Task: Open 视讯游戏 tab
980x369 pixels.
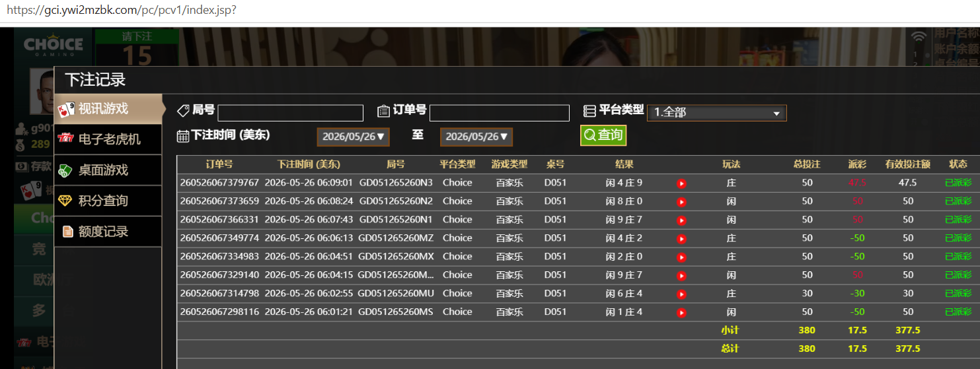Action: coord(108,109)
